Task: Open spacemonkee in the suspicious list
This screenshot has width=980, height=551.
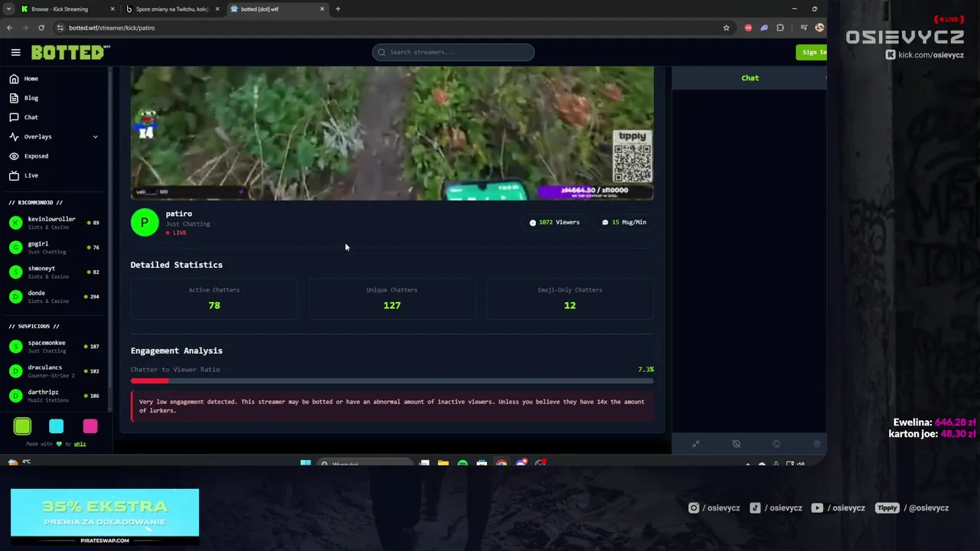Action: click(54, 346)
